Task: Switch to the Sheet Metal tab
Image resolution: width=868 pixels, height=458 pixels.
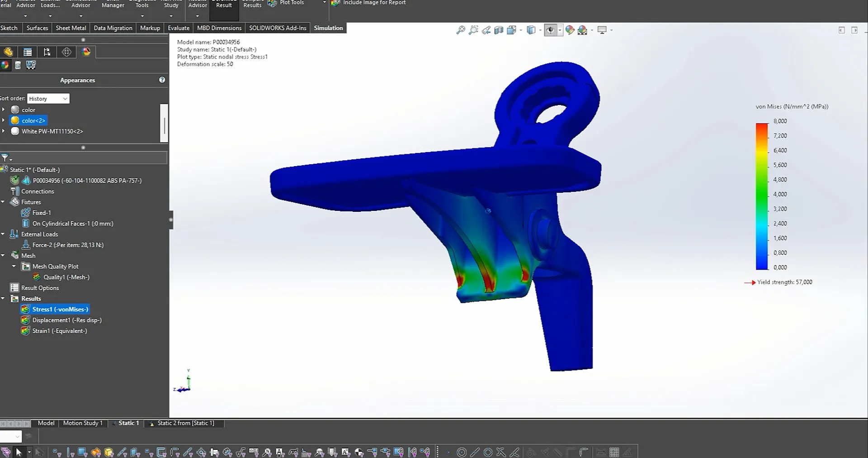Action: click(x=71, y=28)
